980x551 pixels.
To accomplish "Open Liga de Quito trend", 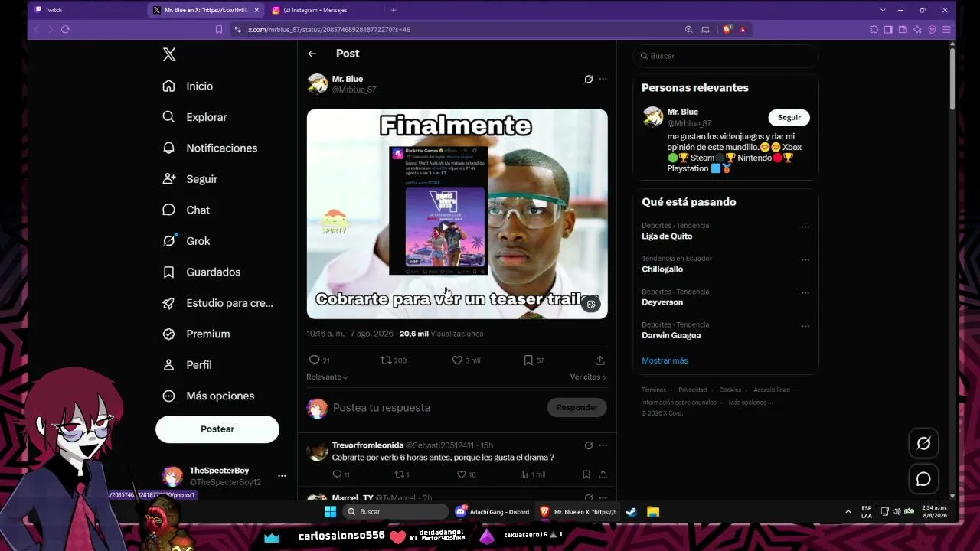I will (667, 236).
